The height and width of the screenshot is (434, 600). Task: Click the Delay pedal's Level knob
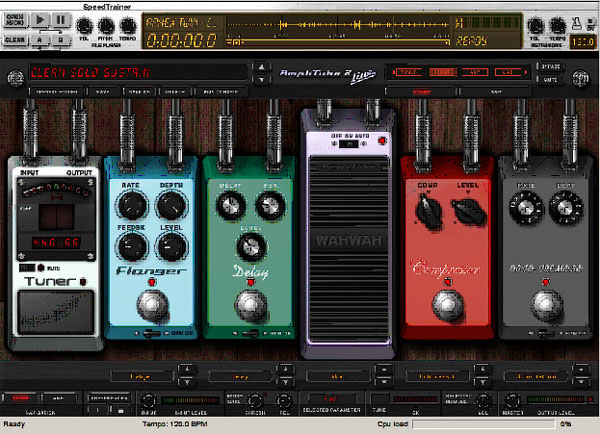tap(251, 247)
